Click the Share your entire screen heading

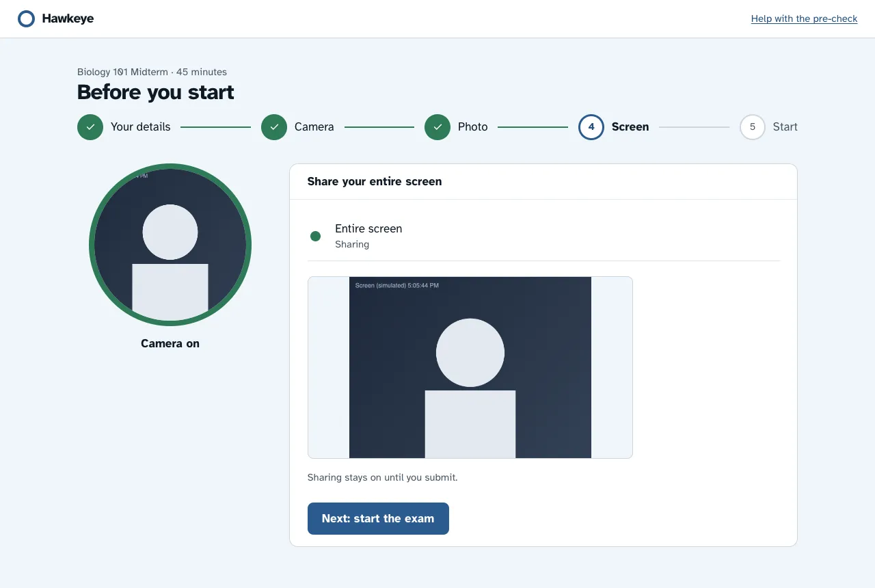375,182
